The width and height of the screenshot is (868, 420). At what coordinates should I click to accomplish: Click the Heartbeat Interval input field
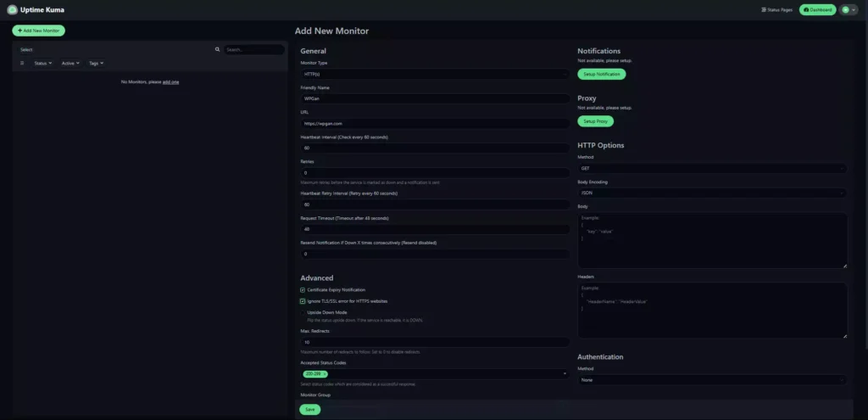click(x=435, y=148)
